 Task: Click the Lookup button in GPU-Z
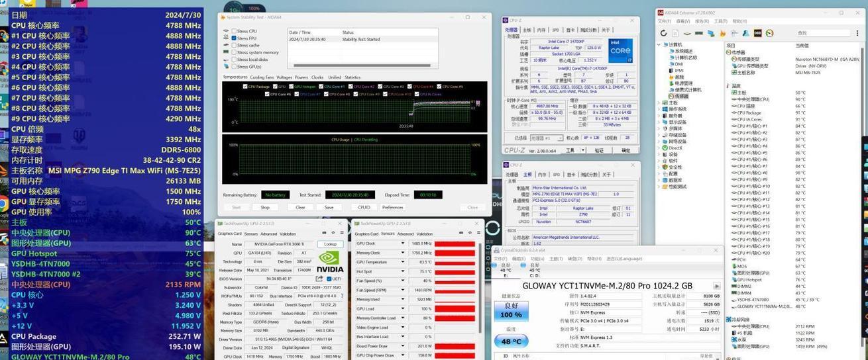pos(331,244)
